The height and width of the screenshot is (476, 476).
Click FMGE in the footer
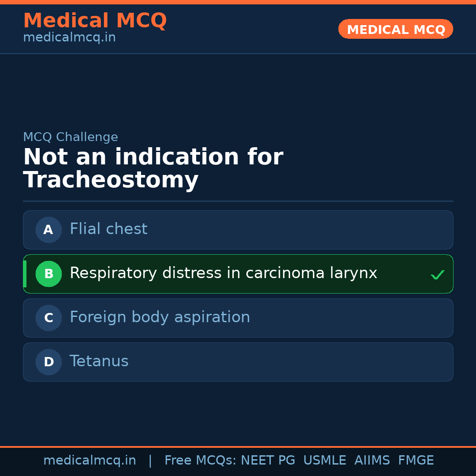tap(416, 461)
